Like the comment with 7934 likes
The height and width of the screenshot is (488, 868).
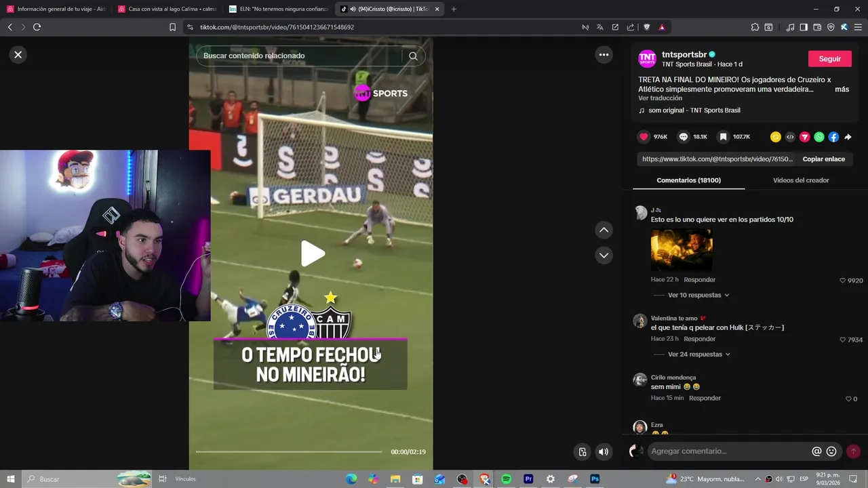[843, 340]
